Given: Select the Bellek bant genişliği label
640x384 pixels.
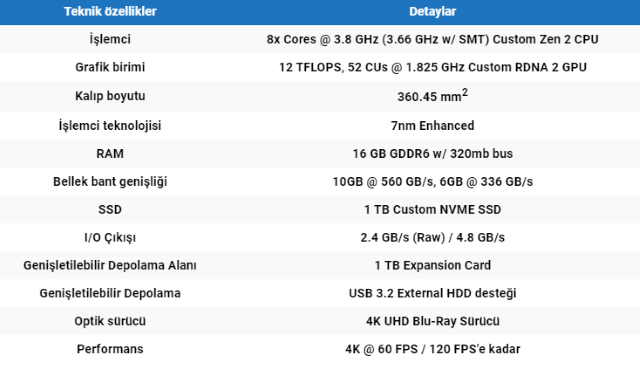Looking at the screenshot, I should (x=110, y=182).
